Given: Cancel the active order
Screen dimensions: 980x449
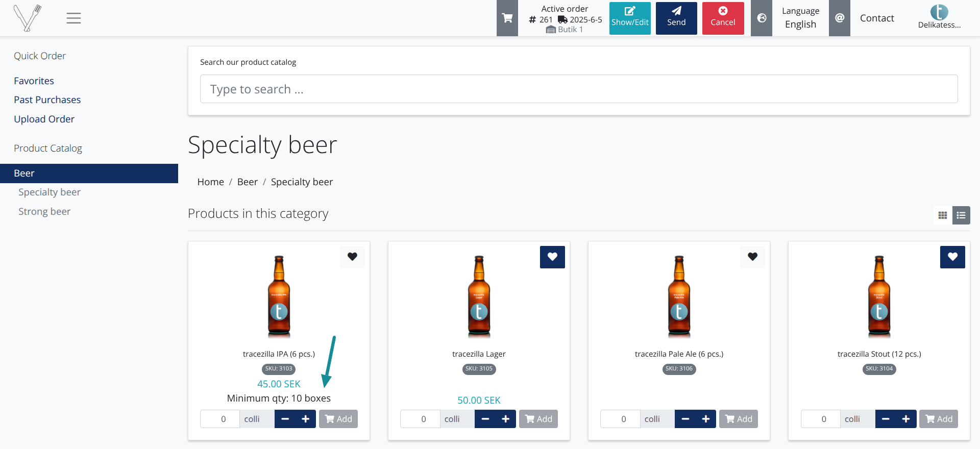Looking at the screenshot, I should tap(723, 18).
